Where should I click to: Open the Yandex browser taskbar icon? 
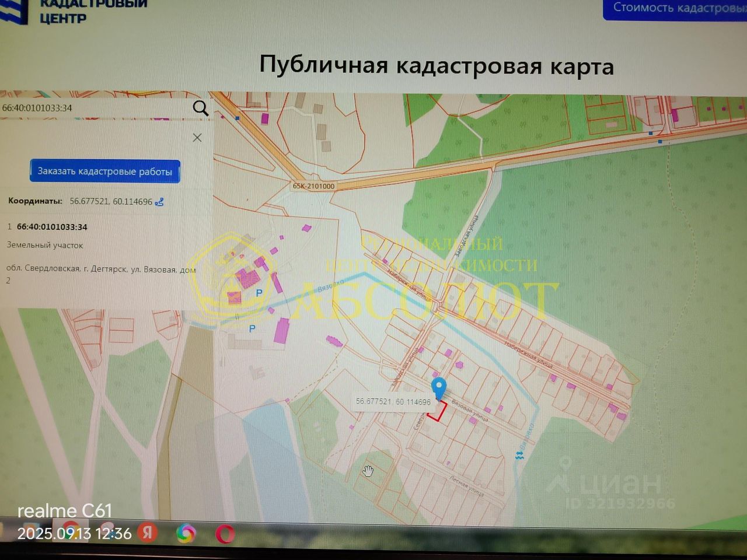click(148, 532)
